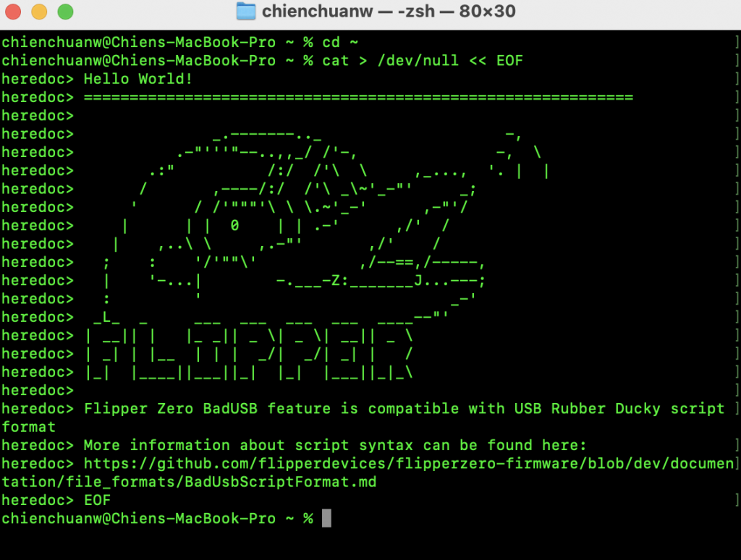The image size is (741, 560).
Task: Click the wrapped word 'format' line
Action: [29, 427]
